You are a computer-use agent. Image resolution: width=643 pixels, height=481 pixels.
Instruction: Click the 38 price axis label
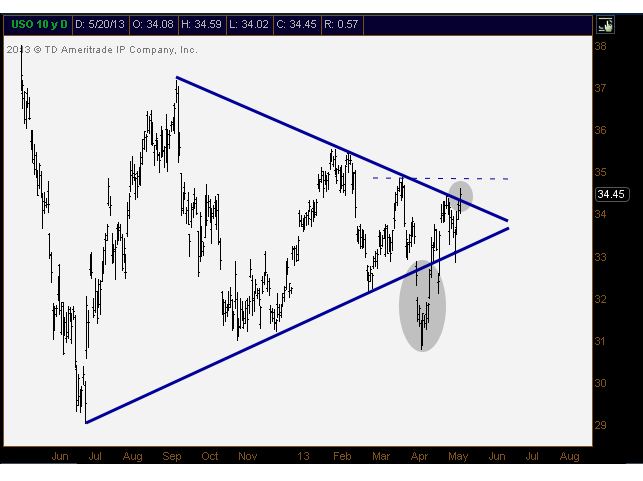pyautogui.click(x=600, y=46)
